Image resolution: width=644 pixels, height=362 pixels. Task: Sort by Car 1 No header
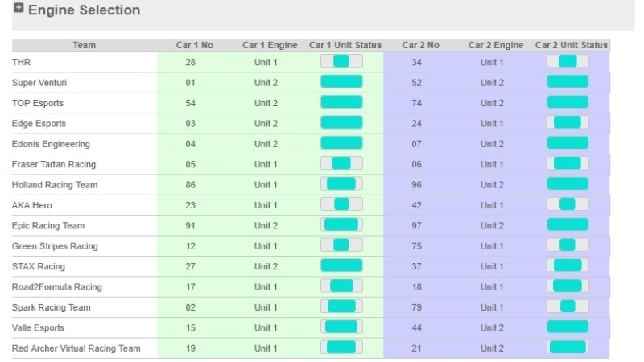(x=194, y=45)
